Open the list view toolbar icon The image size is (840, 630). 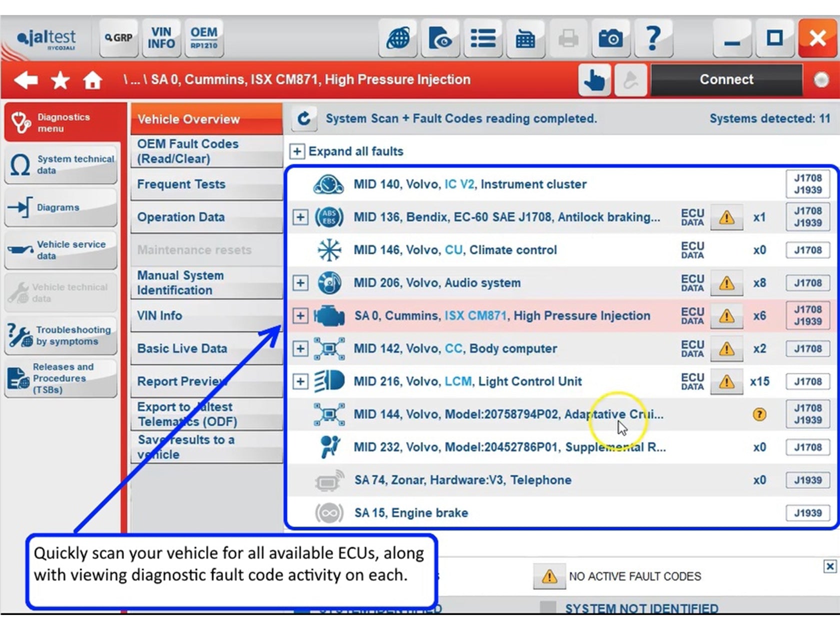[x=483, y=38]
